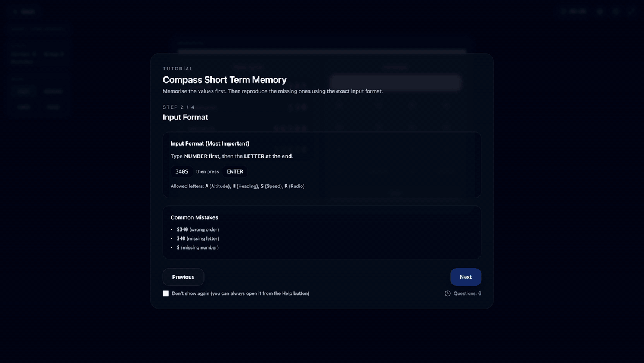Click the Common Mistakes heading
Viewport: 644px width, 363px height.
194,217
